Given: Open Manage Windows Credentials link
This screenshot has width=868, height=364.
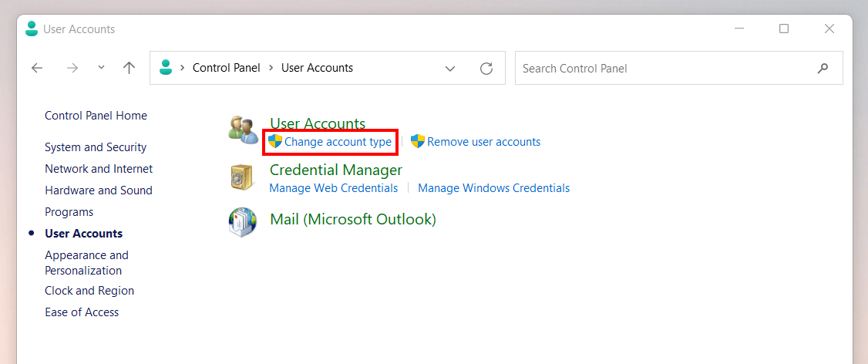Looking at the screenshot, I should tap(494, 188).
